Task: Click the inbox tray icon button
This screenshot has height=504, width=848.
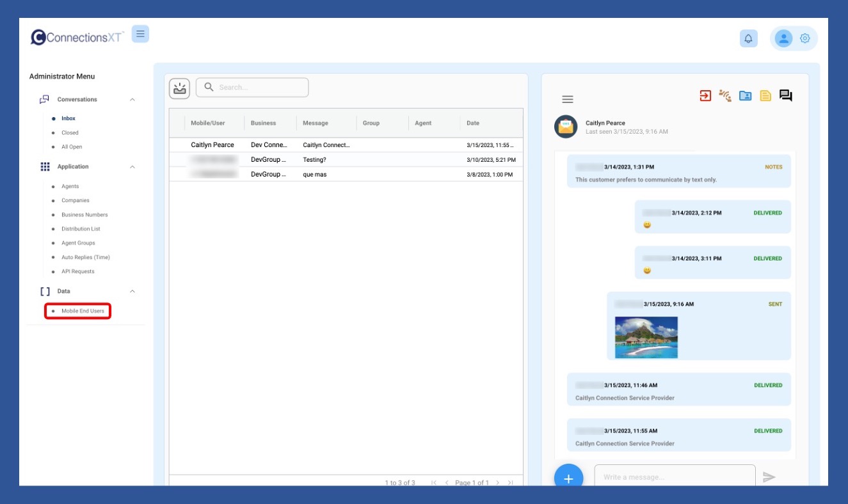Action: (180, 88)
